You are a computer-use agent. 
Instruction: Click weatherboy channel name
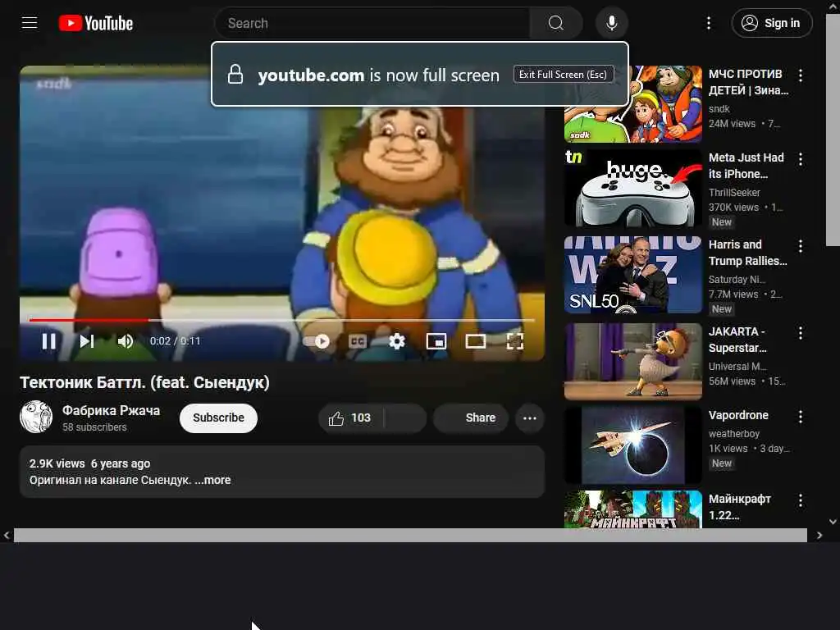coord(734,433)
